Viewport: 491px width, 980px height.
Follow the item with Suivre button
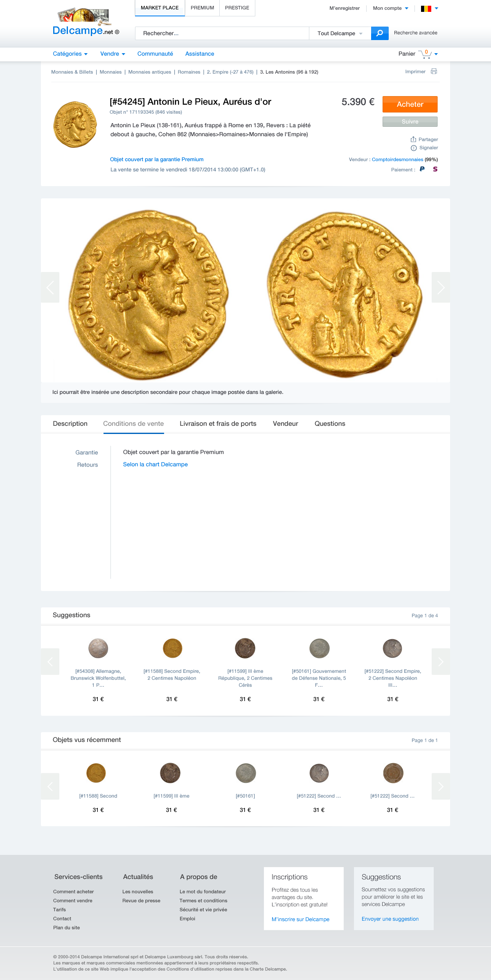pyautogui.click(x=410, y=121)
